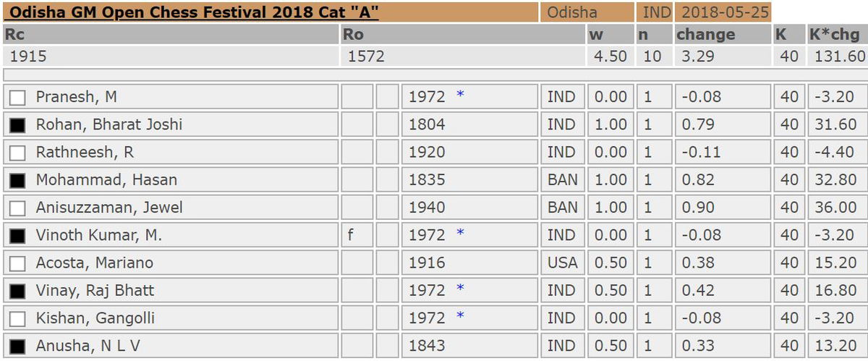Click the change column header
The image size is (868, 361).
click(x=705, y=34)
